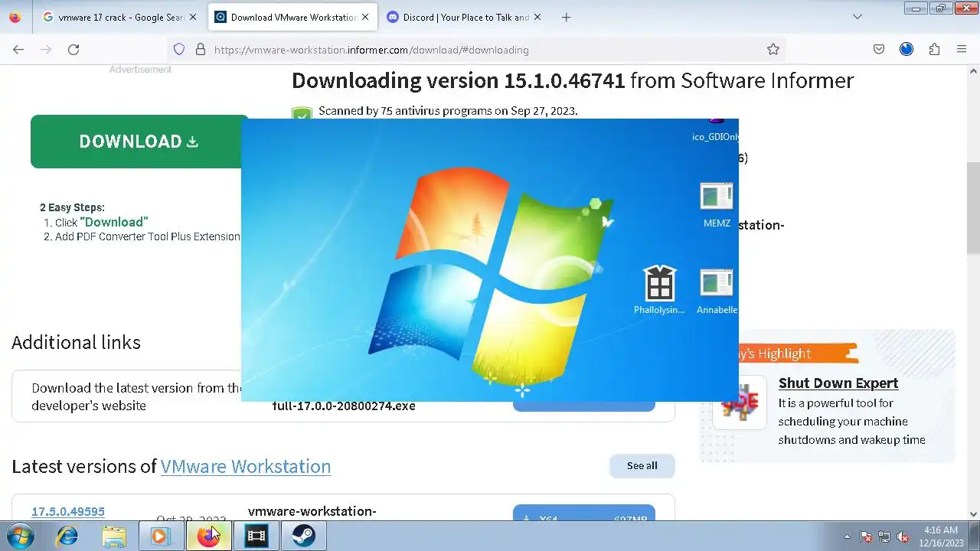Click the green DOWNLOAD button
Image resolution: width=980 pixels, height=551 pixels.
[139, 142]
